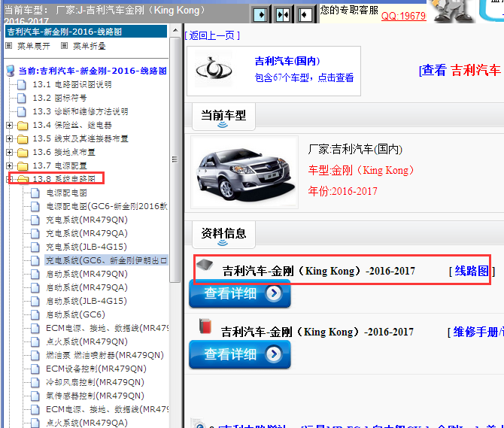Screen dimensions: 504x428
Task: Expand the 13.6 接地点布置 folder
Action: (x=9, y=152)
